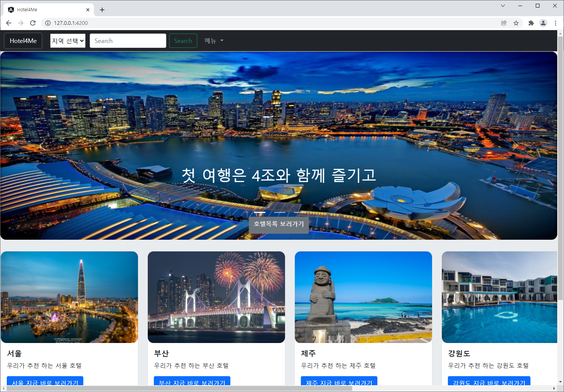Open the 지역 선택 dropdown
The width and height of the screenshot is (564, 392).
(67, 40)
